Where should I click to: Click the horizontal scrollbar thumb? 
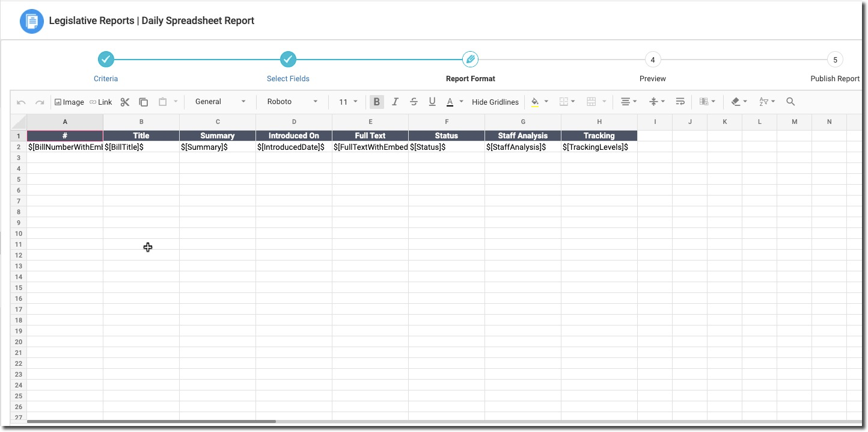point(151,422)
